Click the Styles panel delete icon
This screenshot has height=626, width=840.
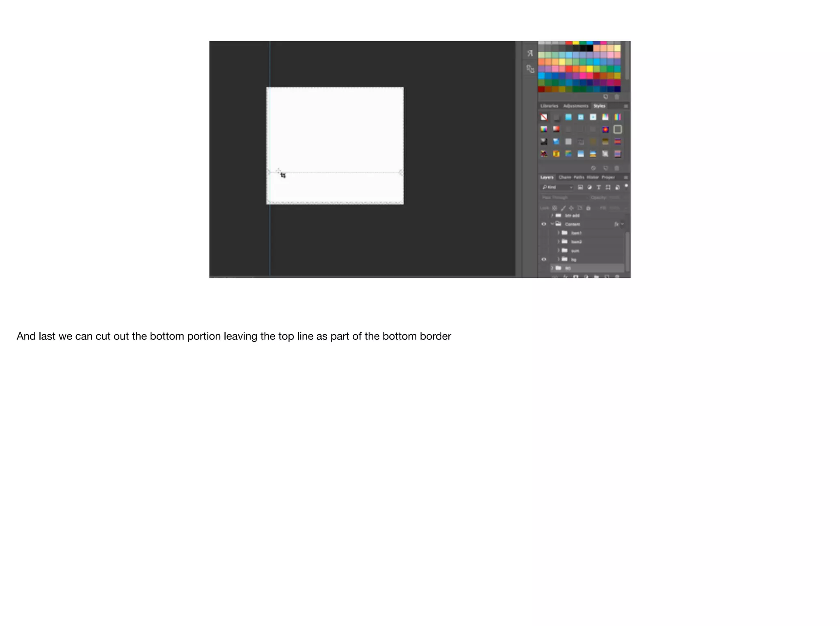617,168
